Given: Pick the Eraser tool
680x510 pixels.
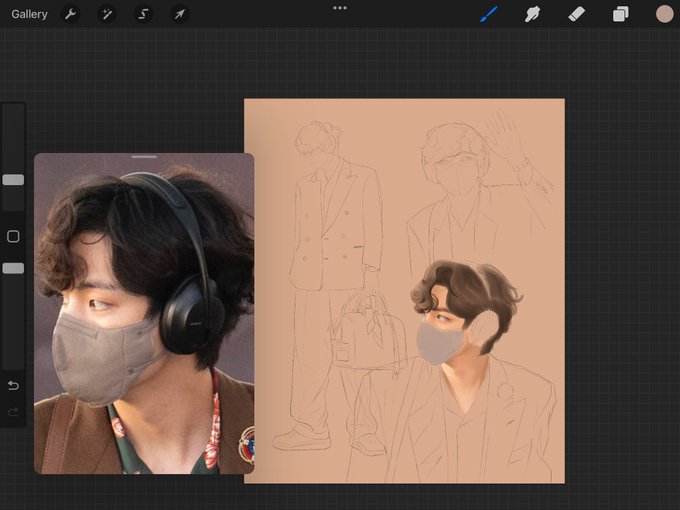Looking at the screenshot, I should (x=576, y=14).
